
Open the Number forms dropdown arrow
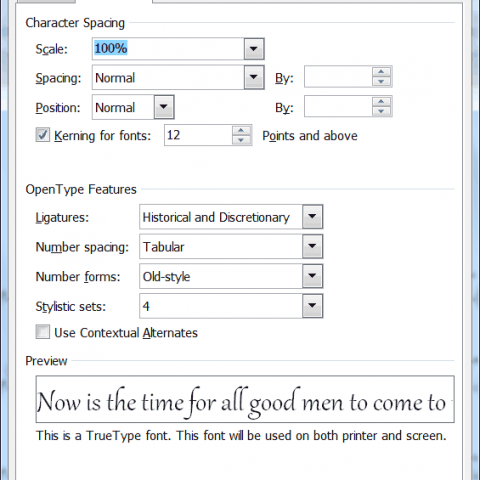pyautogui.click(x=312, y=276)
